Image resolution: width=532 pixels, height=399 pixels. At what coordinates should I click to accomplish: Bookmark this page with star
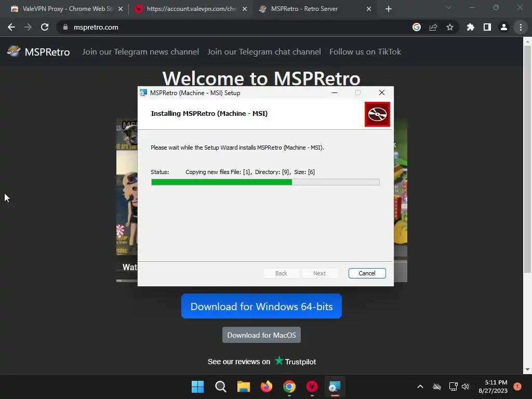coord(450,27)
